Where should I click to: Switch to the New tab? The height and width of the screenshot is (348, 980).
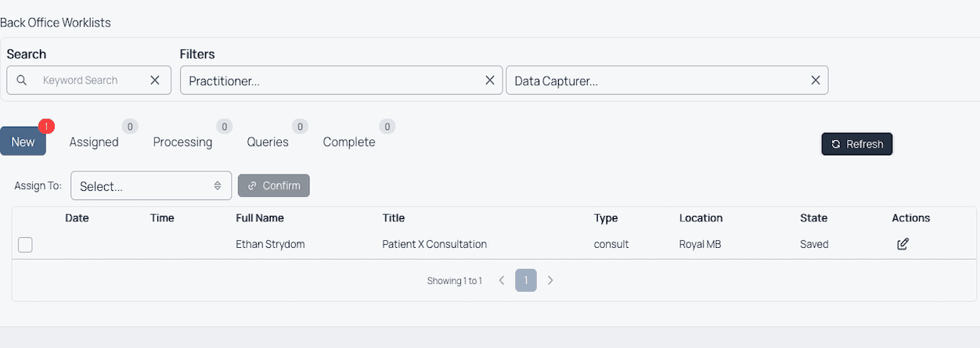pos(23,142)
